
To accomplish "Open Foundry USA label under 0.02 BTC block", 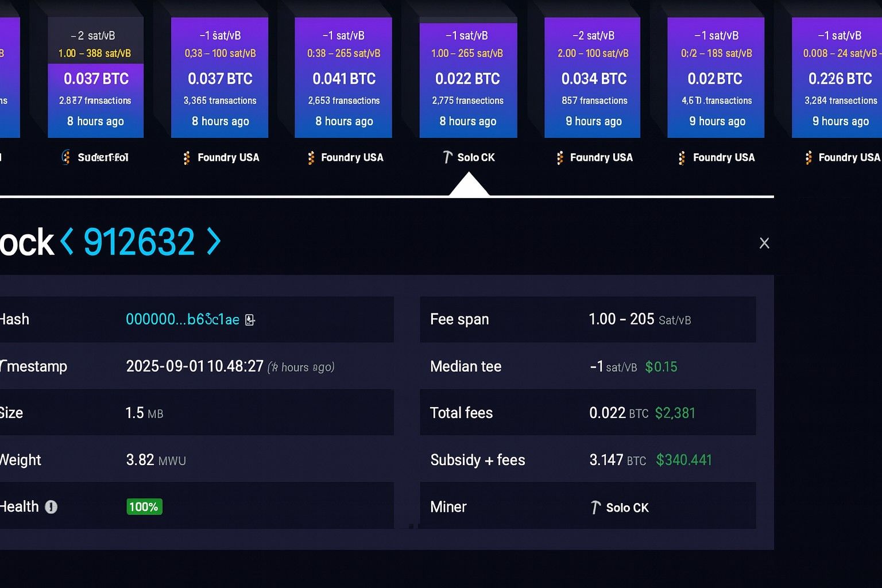I will (724, 157).
